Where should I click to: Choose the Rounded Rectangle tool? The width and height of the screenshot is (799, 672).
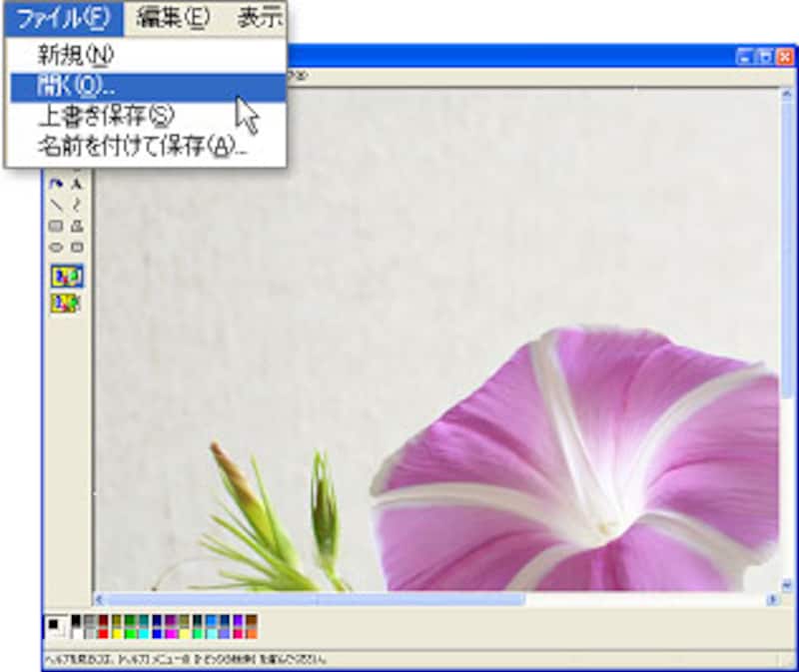[77, 247]
